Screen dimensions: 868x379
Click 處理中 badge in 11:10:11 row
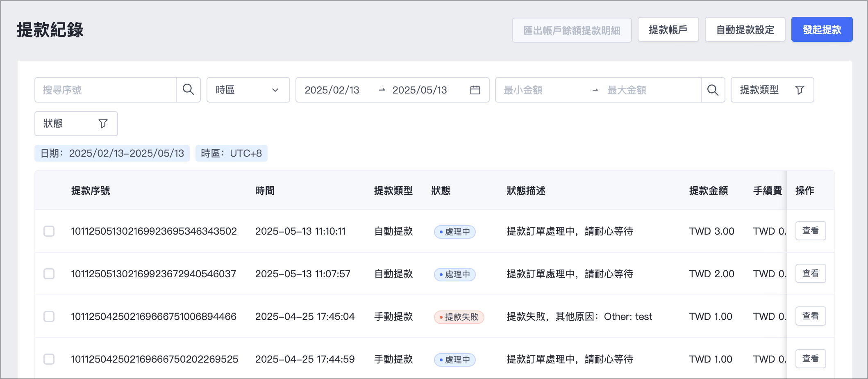click(455, 231)
